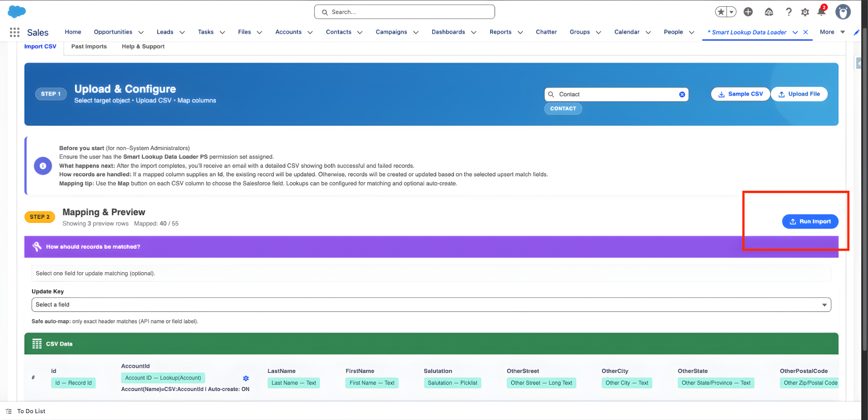Viewport: 868px width, 420px height.
Task: Open the Update Key field dropdown
Action: pos(824,304)
